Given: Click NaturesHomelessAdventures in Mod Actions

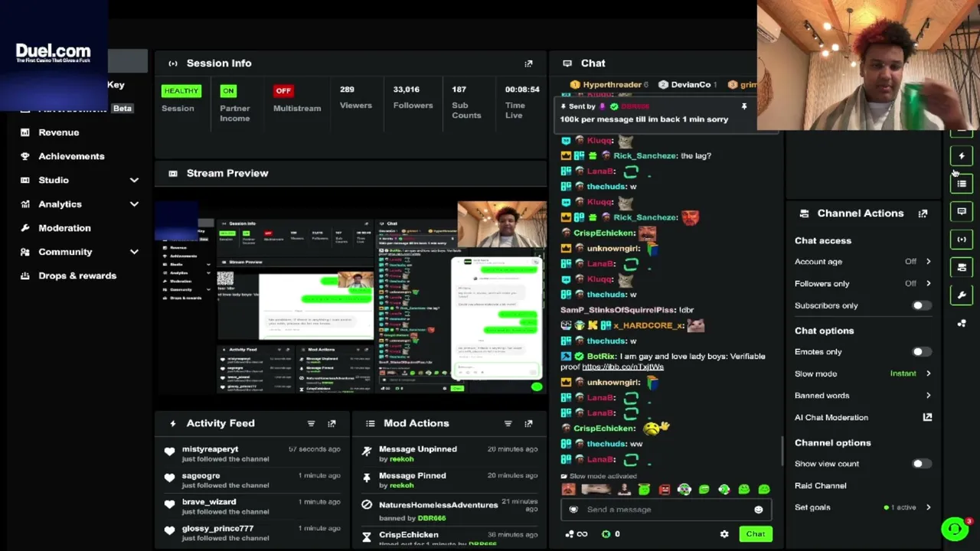Looking at the screenshot, I should coord(438,505).
